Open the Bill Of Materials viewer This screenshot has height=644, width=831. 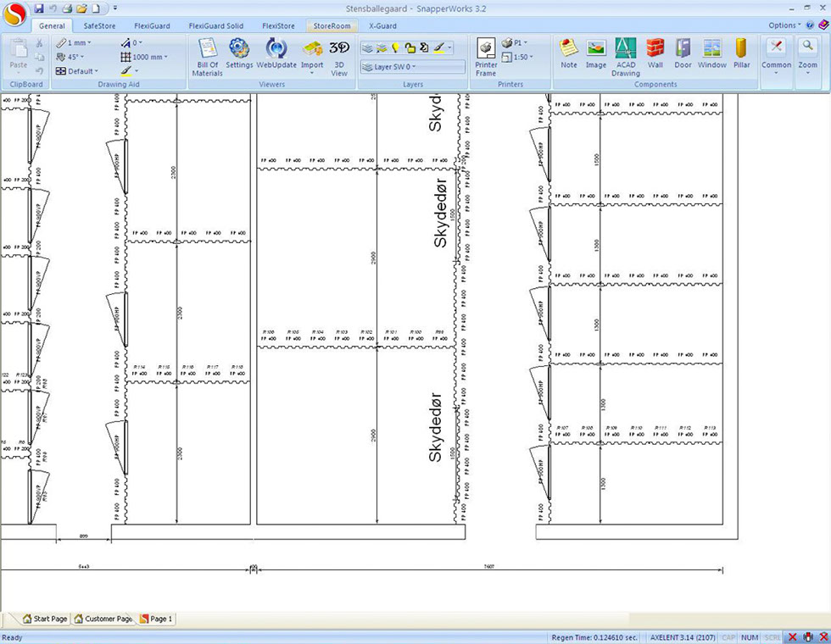(207, 56)
